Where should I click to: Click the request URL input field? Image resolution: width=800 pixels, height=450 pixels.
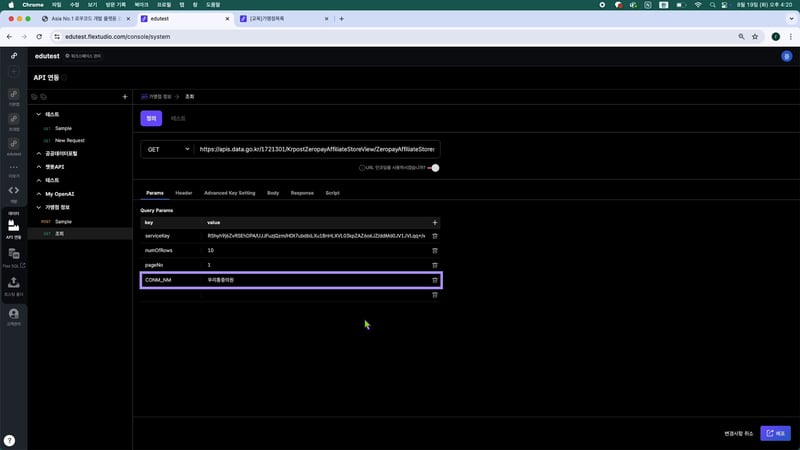317,149
